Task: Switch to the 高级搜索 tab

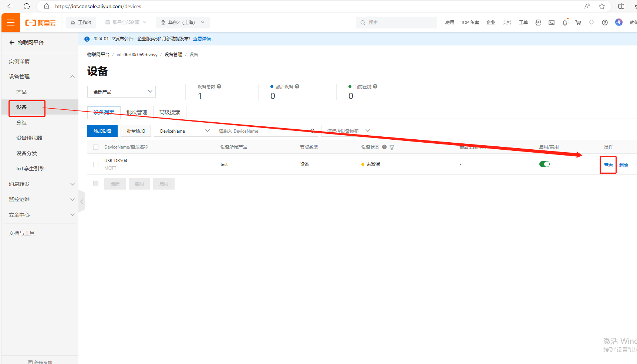Action: pyautogui.click(x=169, y=112)
